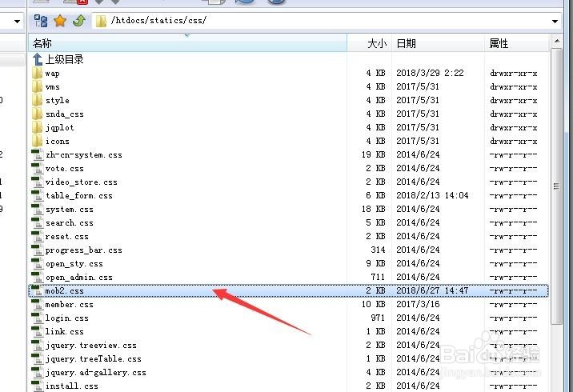Select reset.css file

pos(60,236)
